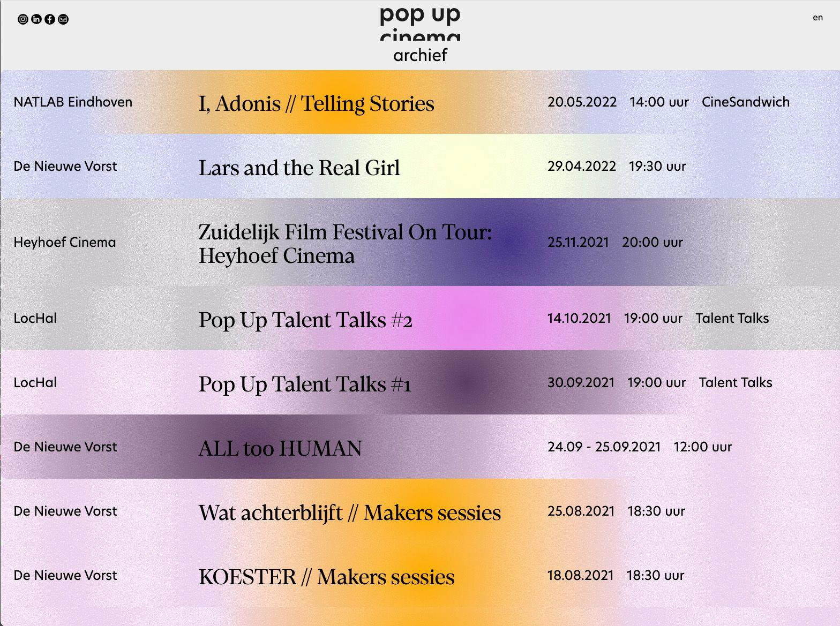Screen dimensions: 840x626
Task: Open Zuidelijk Film Festival On Tour event
Action: [x=345, y=244]
